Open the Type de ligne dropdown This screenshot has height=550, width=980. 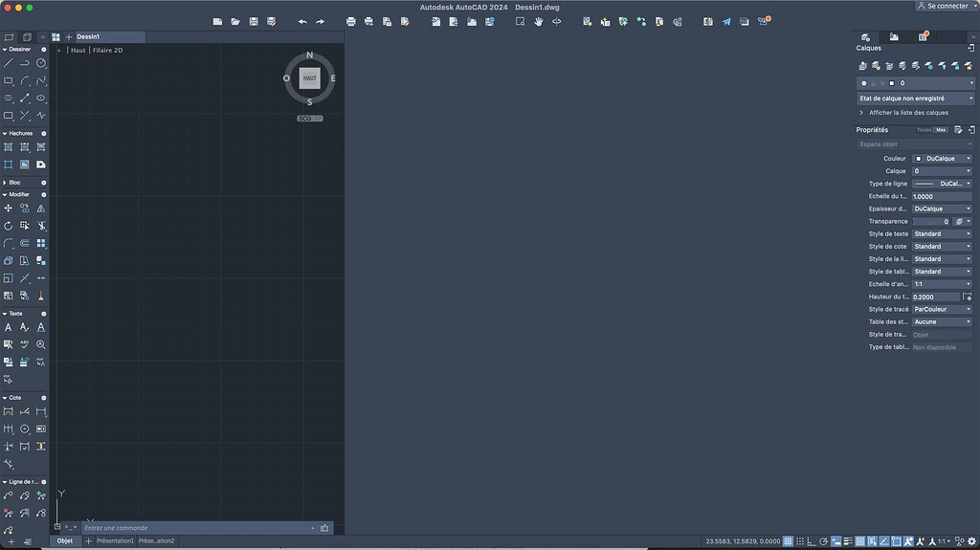943,184
